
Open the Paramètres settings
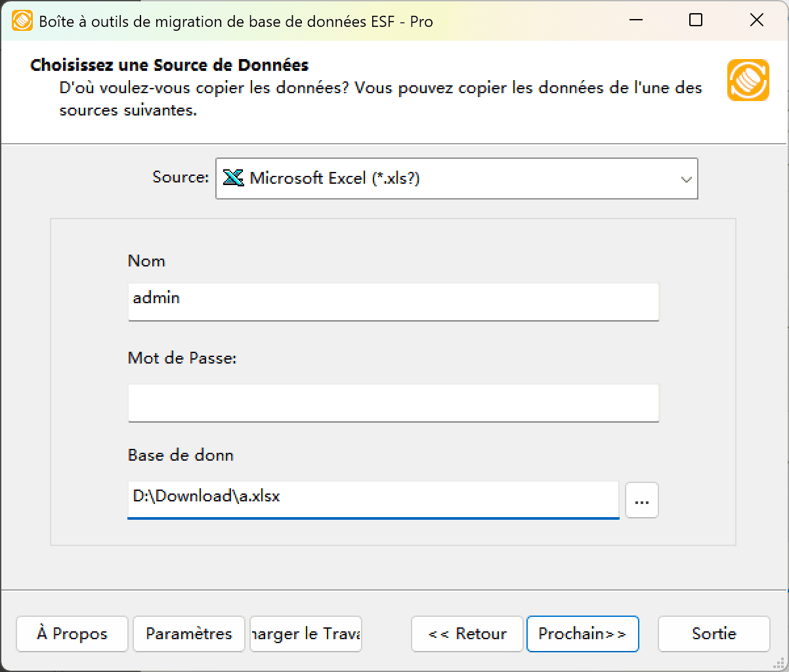point(188,634)
